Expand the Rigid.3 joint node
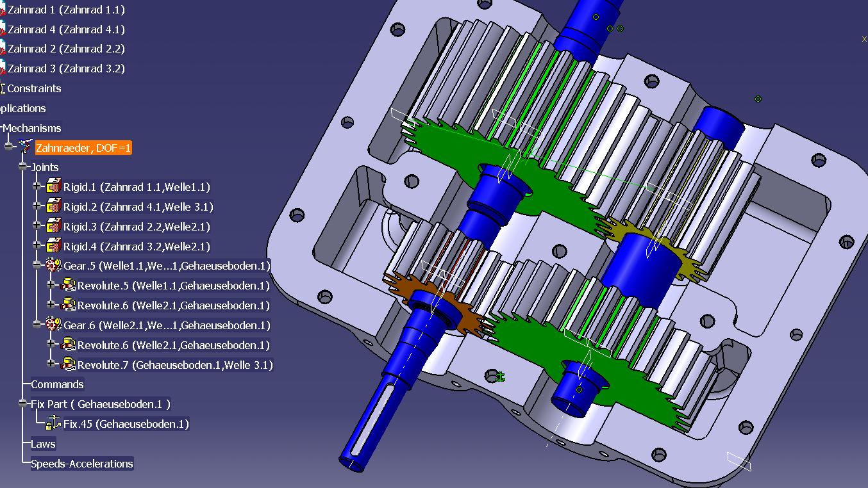The height and width of the screenshot is (488, 868). coord(37,226)
